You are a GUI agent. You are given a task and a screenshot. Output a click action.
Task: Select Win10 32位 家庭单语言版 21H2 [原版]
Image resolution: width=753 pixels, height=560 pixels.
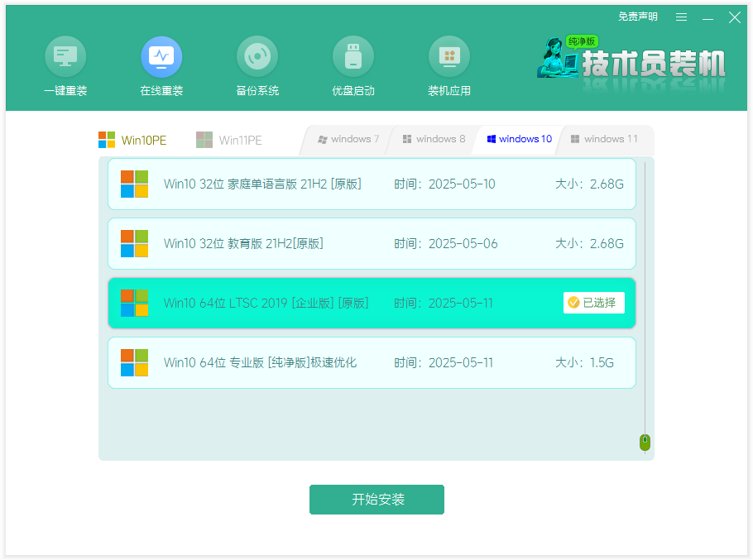tap(372, 184)
